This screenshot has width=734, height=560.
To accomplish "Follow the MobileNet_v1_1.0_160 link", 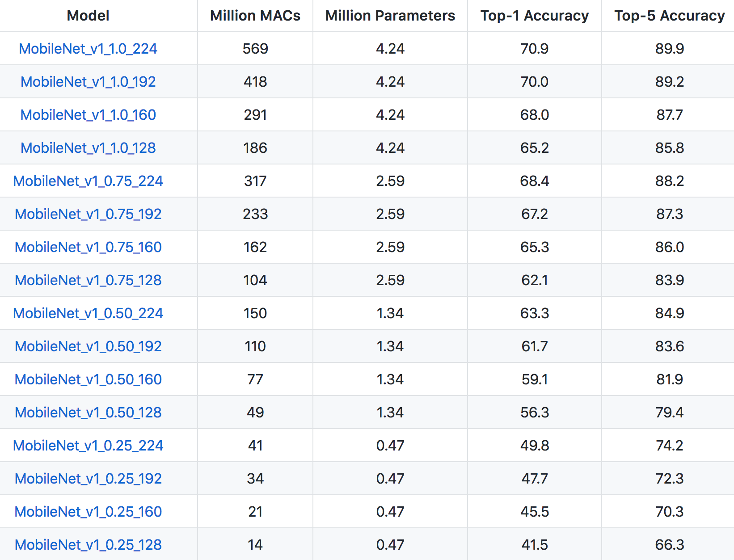I will (x=88, y=115).
